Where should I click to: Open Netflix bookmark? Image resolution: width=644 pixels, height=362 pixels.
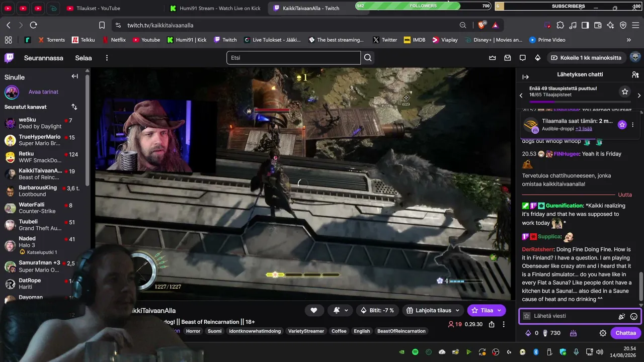click(x=114, y=40)
